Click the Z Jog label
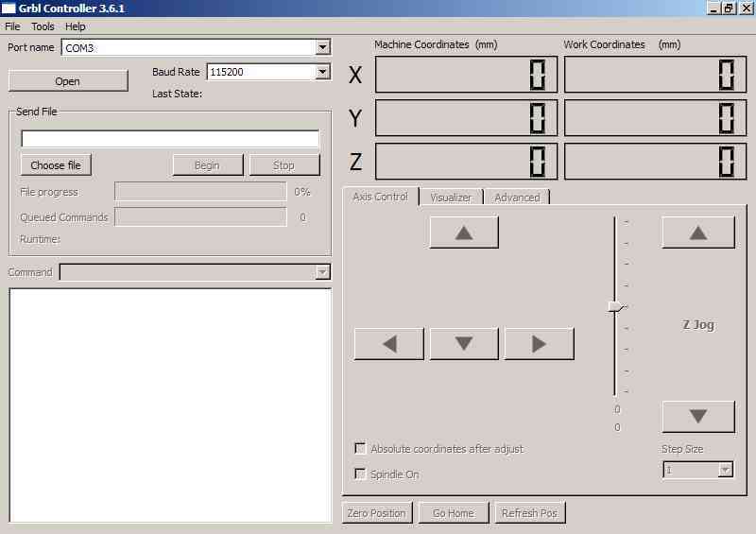756x534 pixels. pyautogui.click(x=698, y=324)
